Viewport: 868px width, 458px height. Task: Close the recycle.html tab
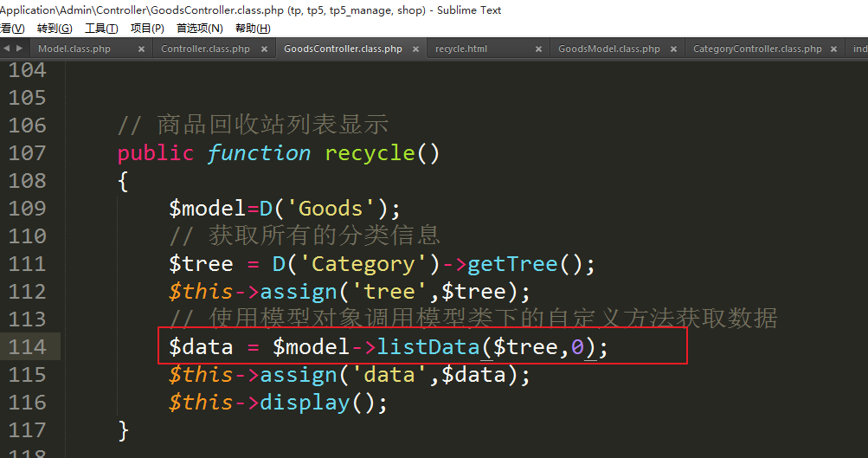[540, 49]
